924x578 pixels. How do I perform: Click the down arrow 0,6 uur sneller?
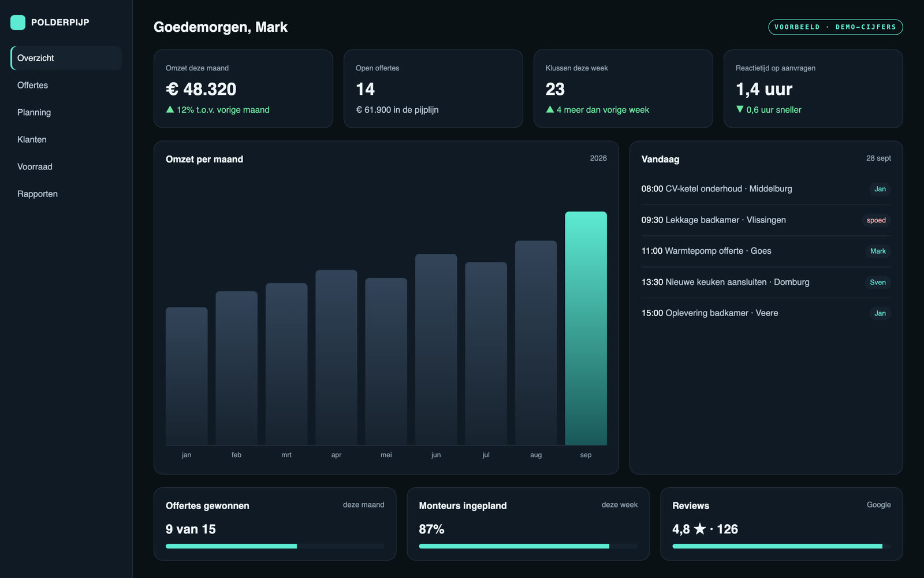(x=769, y=110)
